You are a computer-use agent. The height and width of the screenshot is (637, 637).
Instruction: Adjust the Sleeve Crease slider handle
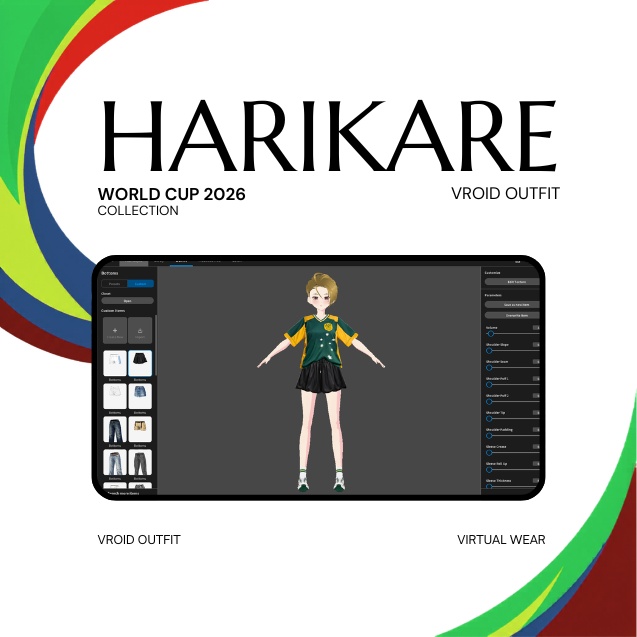pos(489,453)
